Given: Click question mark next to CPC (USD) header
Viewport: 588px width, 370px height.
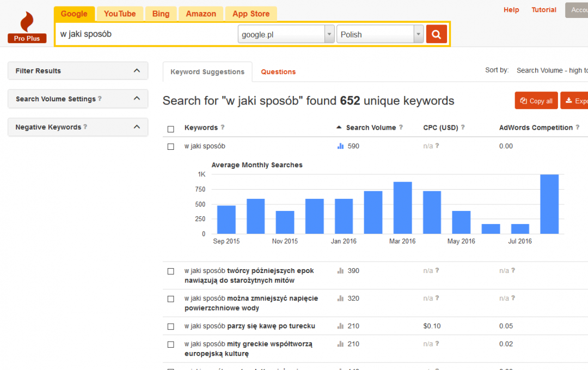Looking at the screenshot, I should coord(463,128).
